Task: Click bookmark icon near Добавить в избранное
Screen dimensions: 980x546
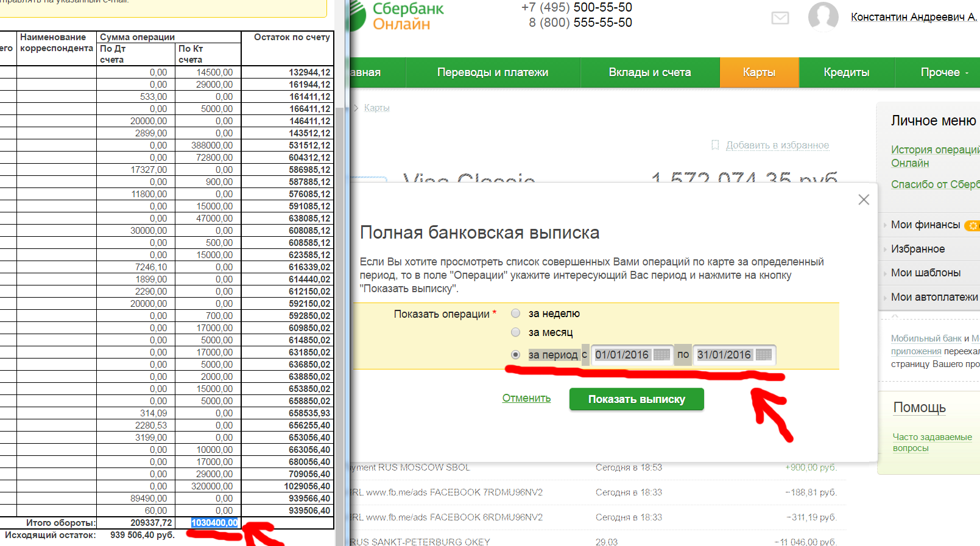Action: coord(715,145)
